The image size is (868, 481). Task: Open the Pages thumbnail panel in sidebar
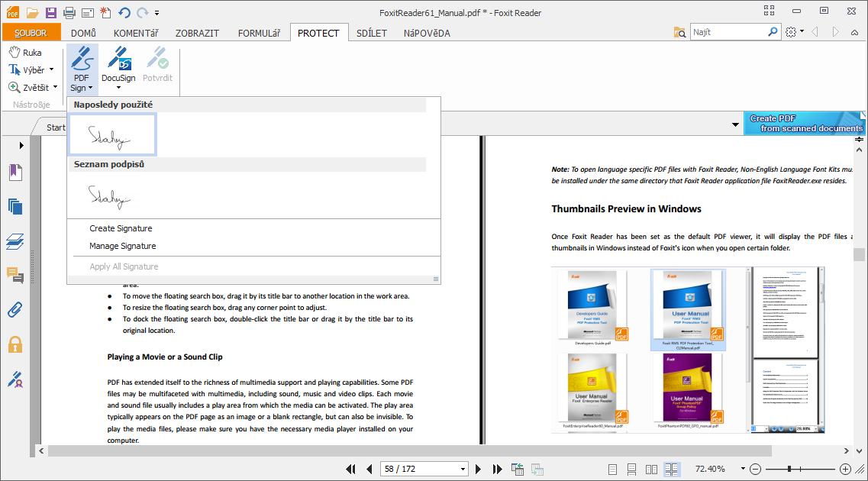point(15,206)
